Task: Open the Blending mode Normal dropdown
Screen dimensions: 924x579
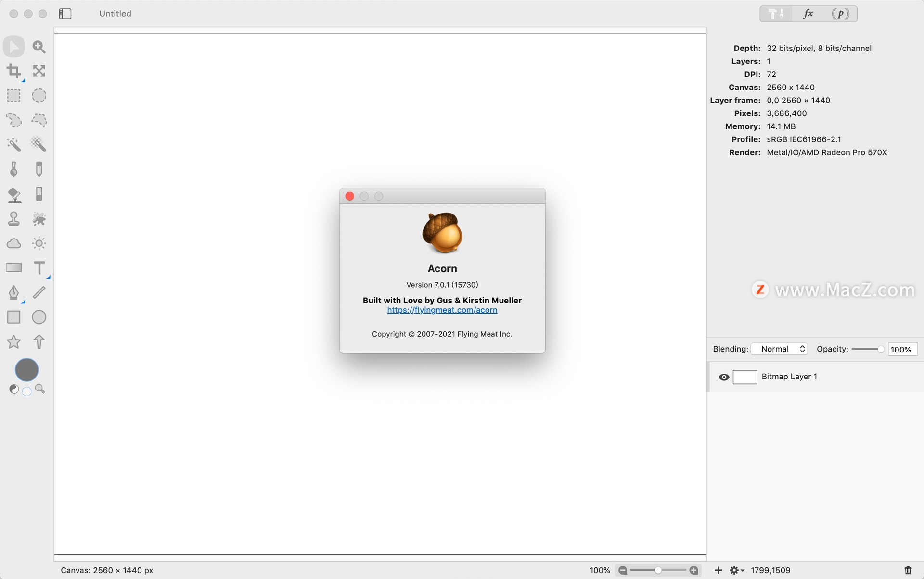Action: [x=779, y=349]
